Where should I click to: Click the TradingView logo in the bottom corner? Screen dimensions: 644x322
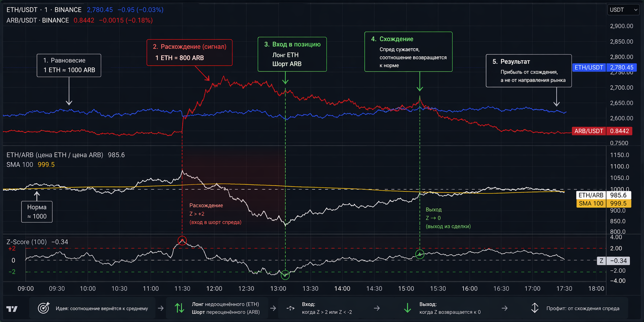[12, 309]
